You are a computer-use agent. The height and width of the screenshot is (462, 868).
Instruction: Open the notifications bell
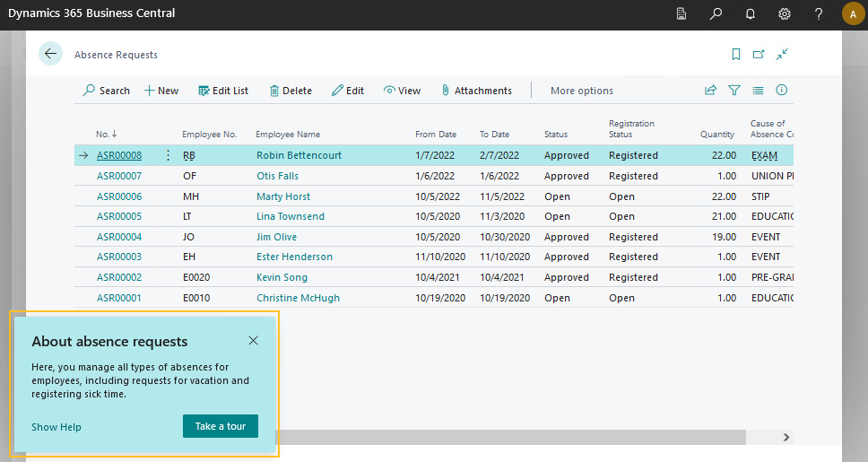750,14
